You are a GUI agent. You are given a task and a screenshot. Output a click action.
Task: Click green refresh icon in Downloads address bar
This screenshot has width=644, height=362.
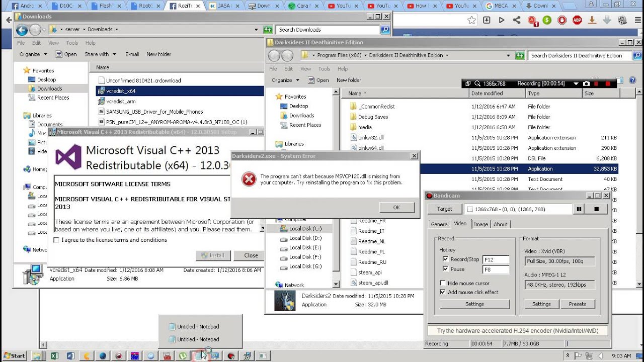[x=268, y=30]
